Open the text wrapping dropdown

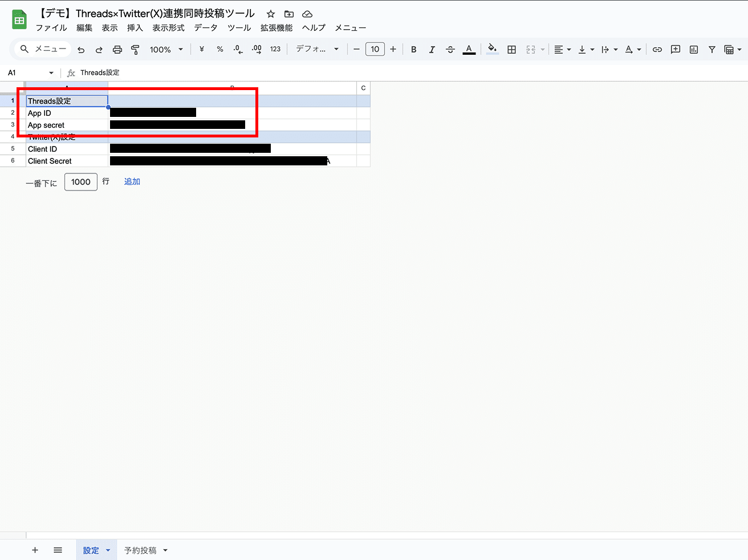pyautogui.click(x=609, y=50)
